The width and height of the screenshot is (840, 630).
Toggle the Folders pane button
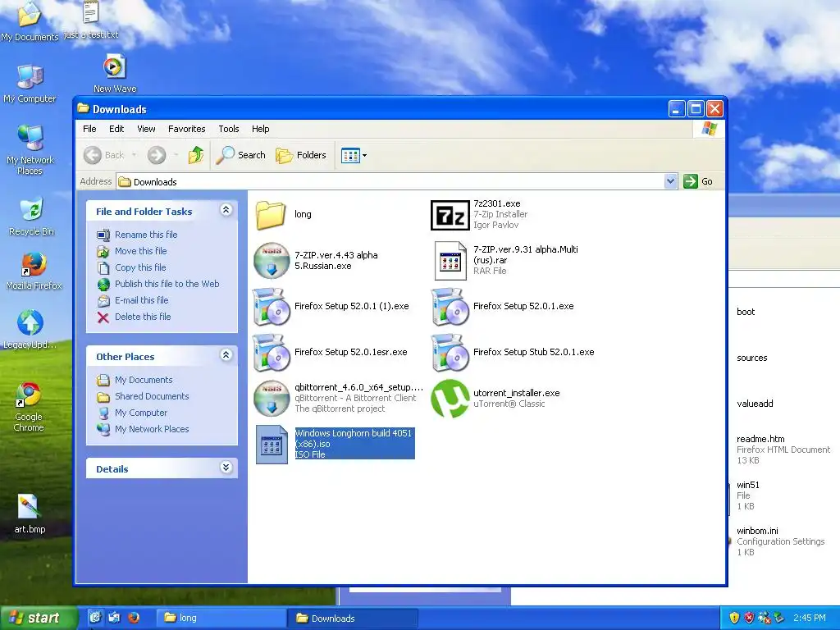tap(301, 155)
